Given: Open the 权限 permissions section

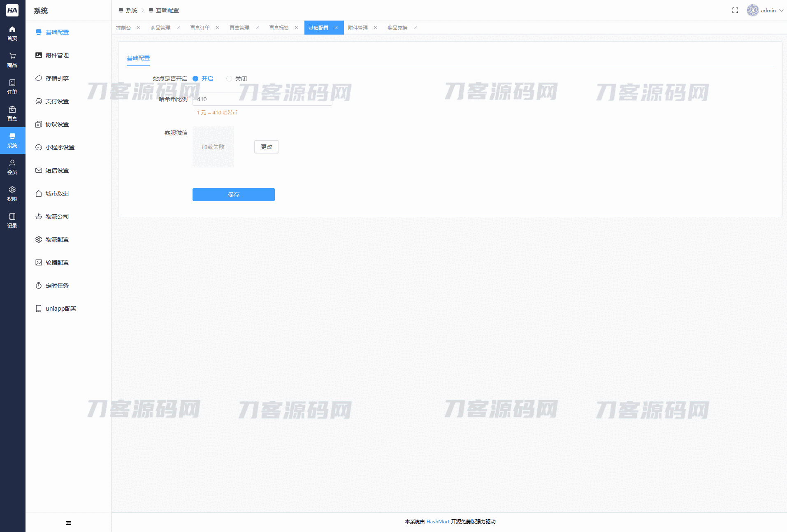Looking at the screenshot, I should click(12, 194).
